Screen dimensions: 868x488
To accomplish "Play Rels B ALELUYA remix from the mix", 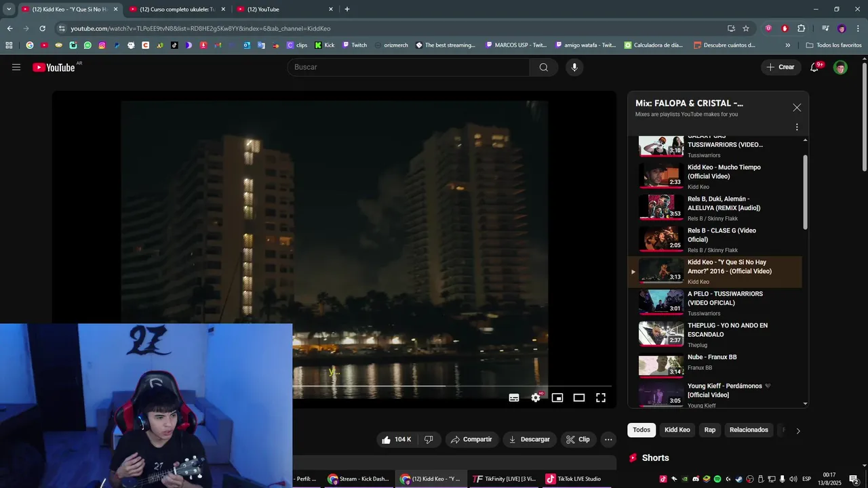I will pyautogui.click(x=715, y=208).
